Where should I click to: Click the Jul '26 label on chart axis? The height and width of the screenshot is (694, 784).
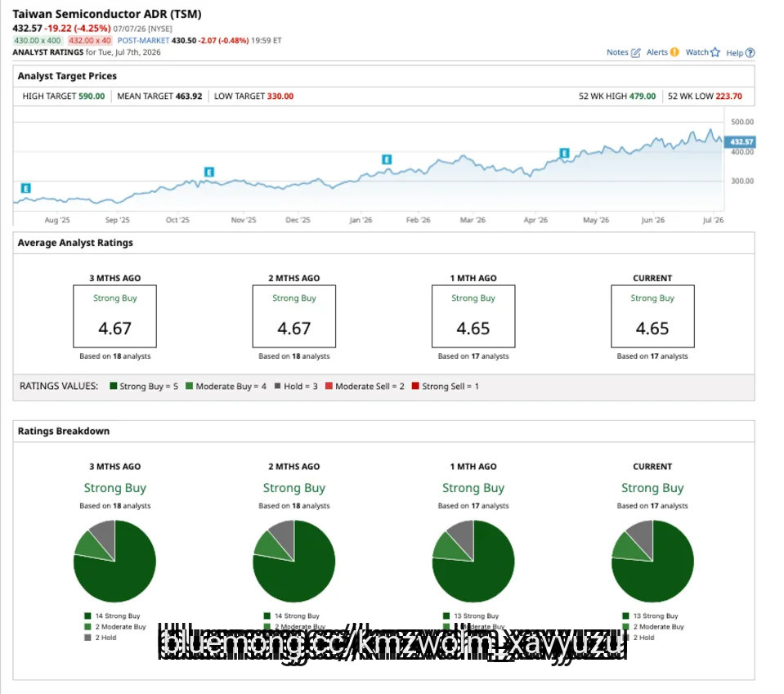coord(713,220)
